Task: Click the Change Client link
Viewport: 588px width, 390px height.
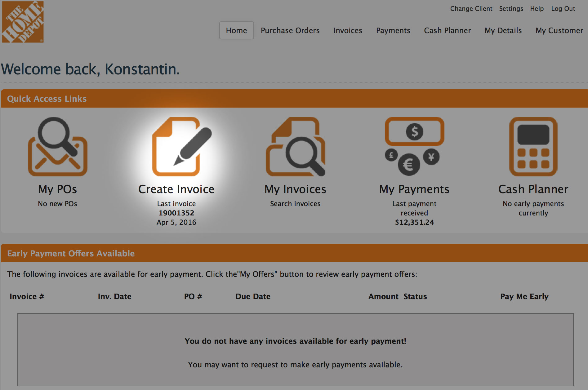Action: coord(471,9)
